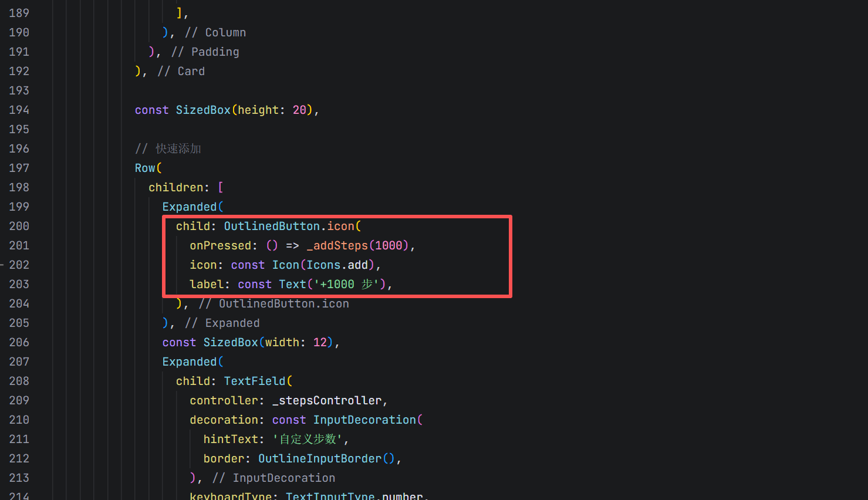
Task: Click 'Icon(Icons.add)' on line 202
Action: (323, 265)
